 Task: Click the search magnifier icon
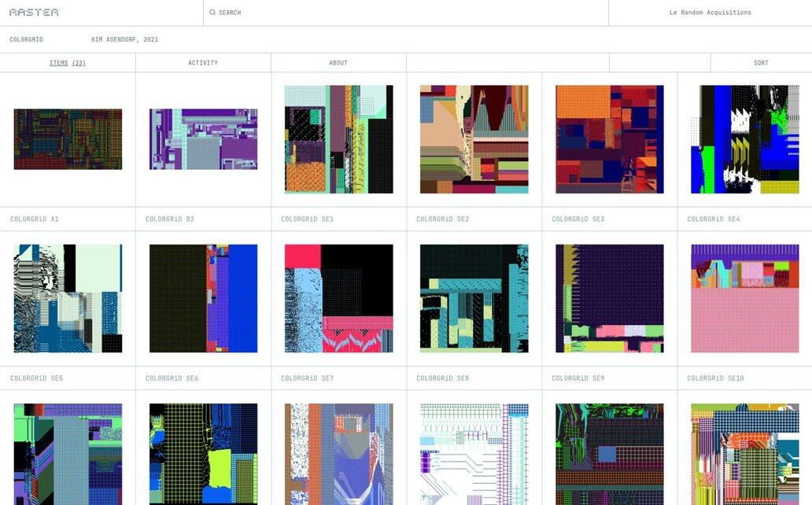click(212, 13)
